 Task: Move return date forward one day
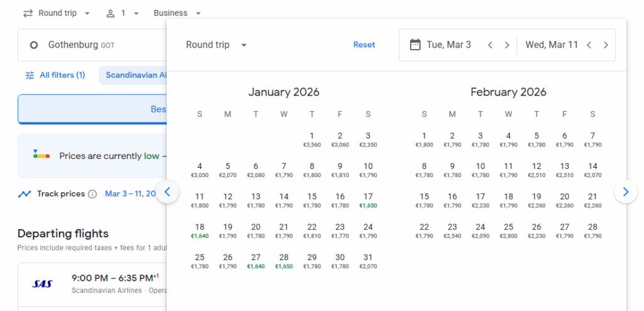pos(606,45)
